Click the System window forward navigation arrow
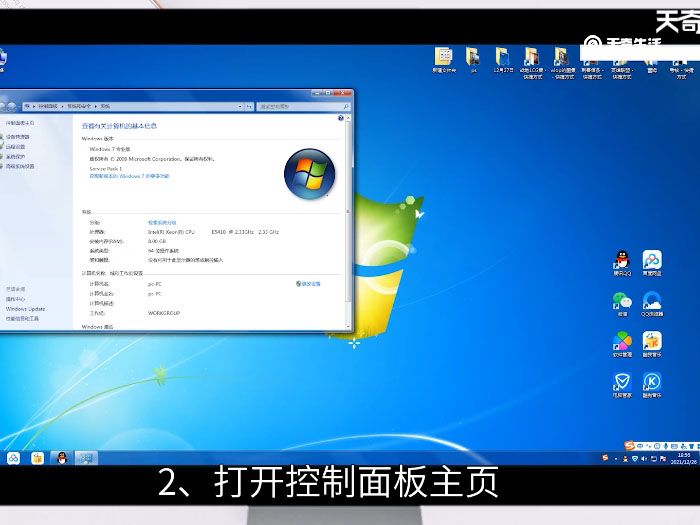Viewport: 700px width, 525px height. 12,106
